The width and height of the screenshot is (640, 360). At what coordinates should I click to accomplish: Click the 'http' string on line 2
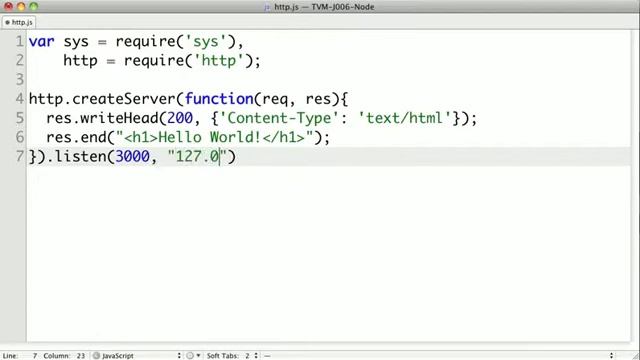[x=218, y=60]
